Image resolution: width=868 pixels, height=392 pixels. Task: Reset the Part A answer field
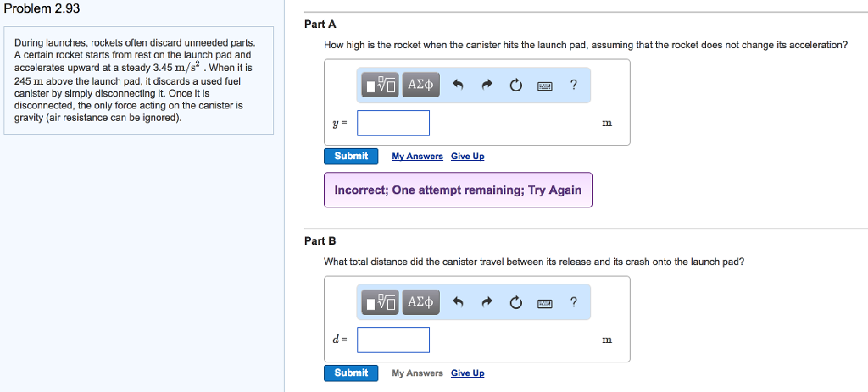click(516, 85)
